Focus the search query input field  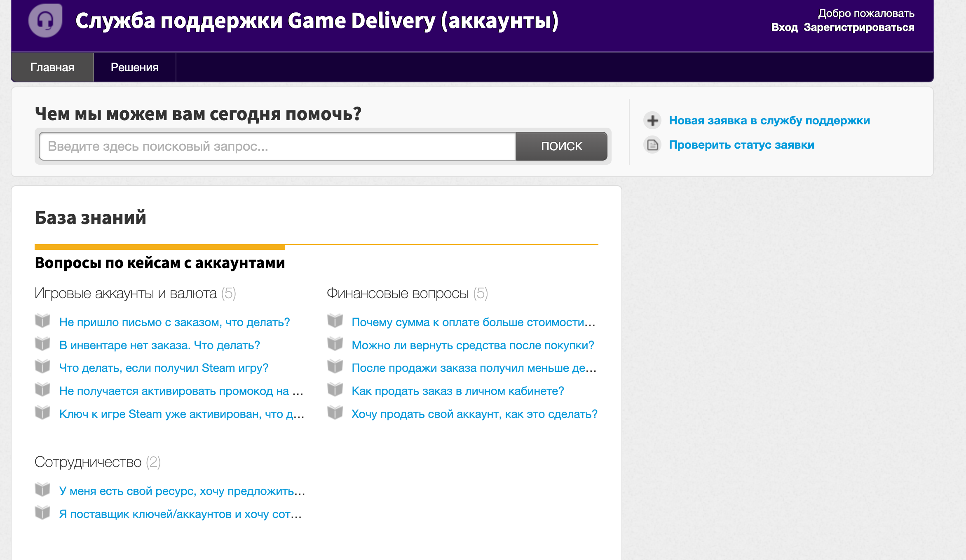(x=277, y=146)
